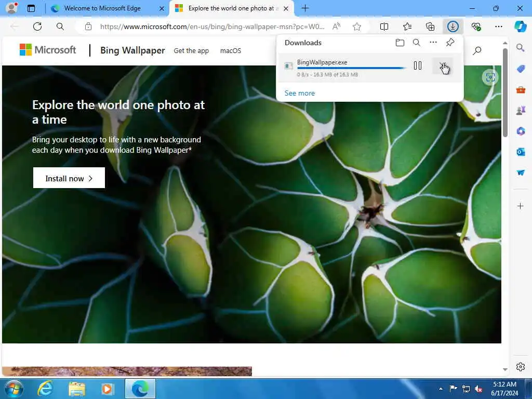Add this page to favorites with the star

pyautogui.click(x=356, y=26)
